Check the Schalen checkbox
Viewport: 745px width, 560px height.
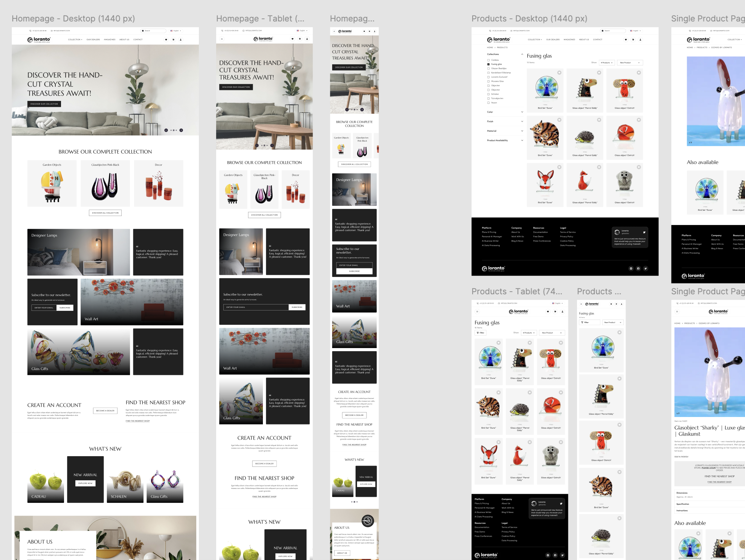tap(489, 94)
